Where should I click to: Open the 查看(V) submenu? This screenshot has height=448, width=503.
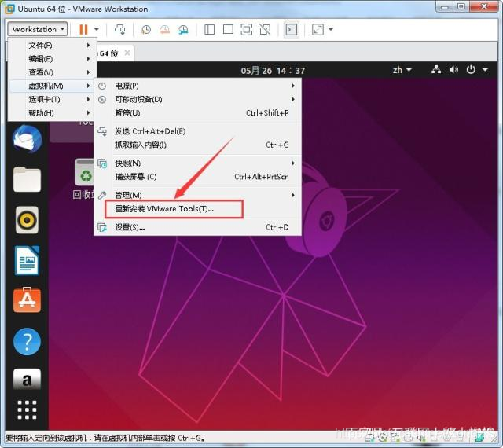(53, 72)
